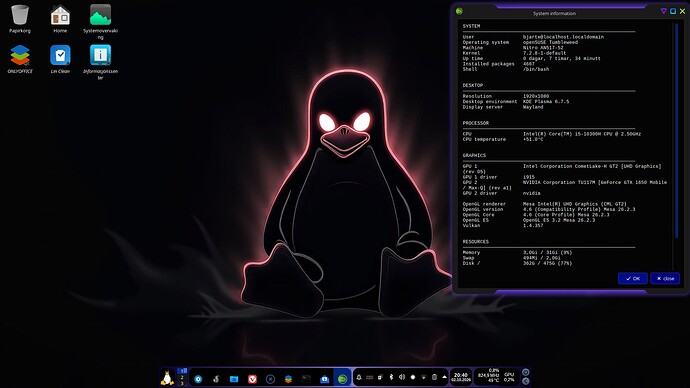Open notifications bell in system tray
690x388 pixels.
click(359, 377)
